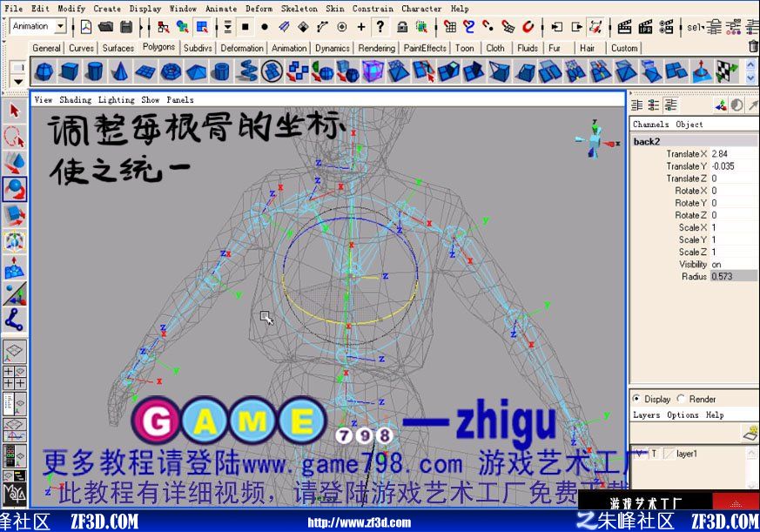The height and width of the screenshot is (532, 760).
Task: Click the Translate Y value -0.035
Action: click(x=733, y=165)
